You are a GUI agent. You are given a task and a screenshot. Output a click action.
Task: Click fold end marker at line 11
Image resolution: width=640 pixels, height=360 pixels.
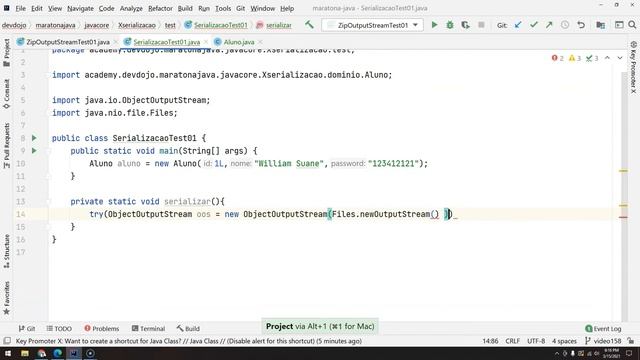tap(49, 176)
